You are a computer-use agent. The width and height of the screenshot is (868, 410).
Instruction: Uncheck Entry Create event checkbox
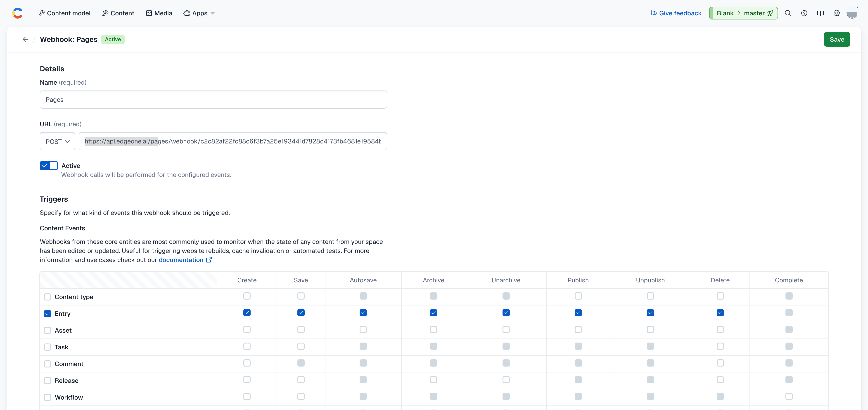(247, 312)
